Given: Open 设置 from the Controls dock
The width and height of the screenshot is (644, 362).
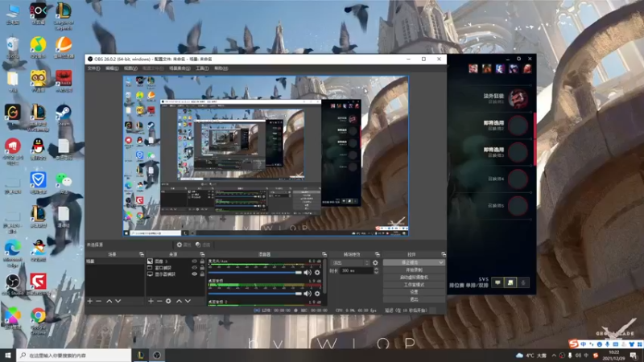Looking at the screenshot, I should [x=414, y=292].
